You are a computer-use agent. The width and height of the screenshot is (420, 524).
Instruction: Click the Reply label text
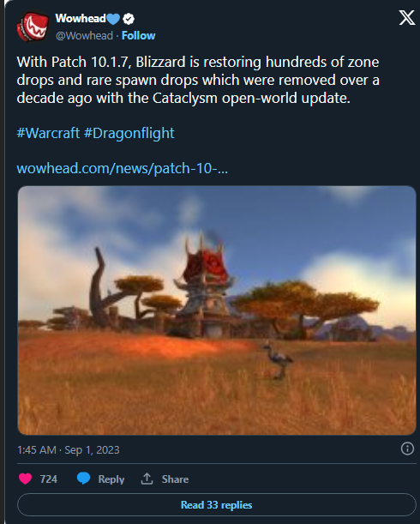111,479
